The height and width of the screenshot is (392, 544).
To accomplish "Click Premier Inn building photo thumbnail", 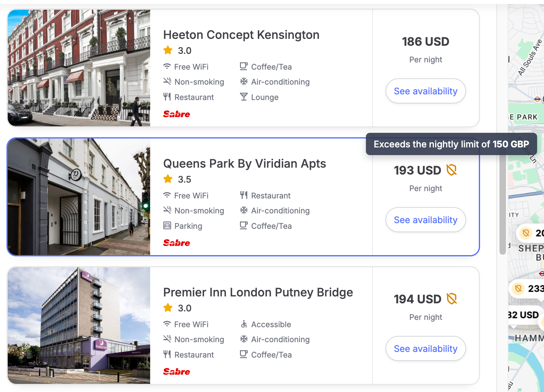I will coord(79,326).
